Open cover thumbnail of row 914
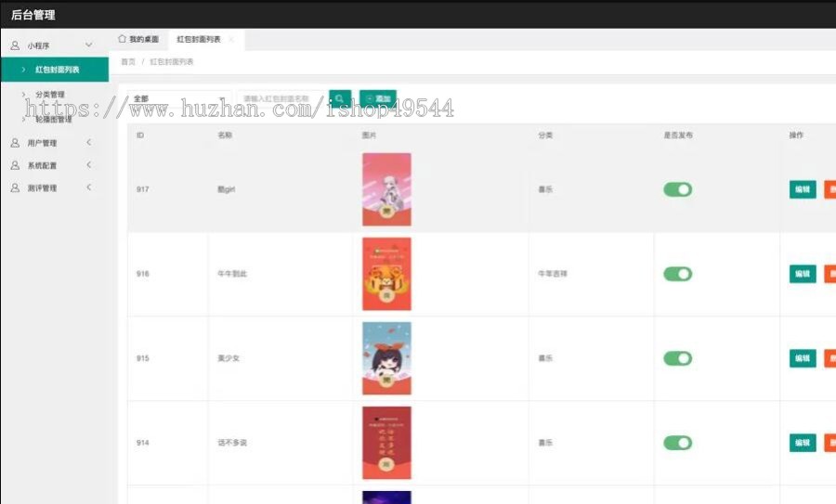836x504 pixels. tap(386, 443)
